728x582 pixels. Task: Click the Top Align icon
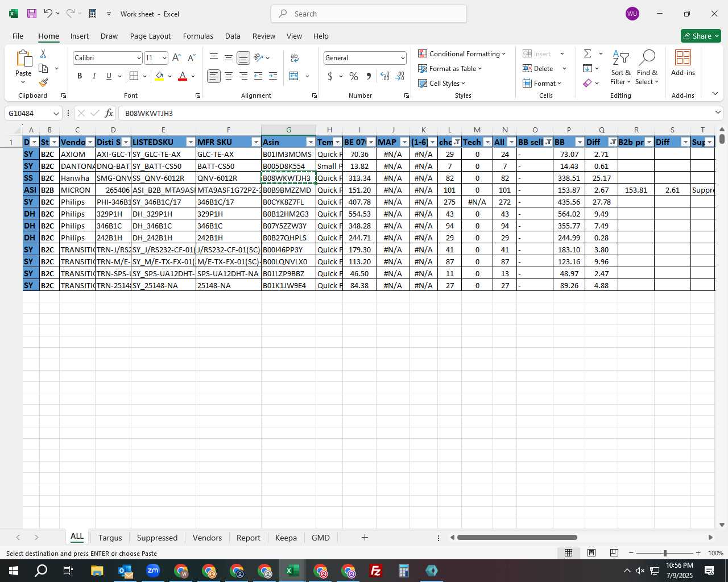pos(214,57)
